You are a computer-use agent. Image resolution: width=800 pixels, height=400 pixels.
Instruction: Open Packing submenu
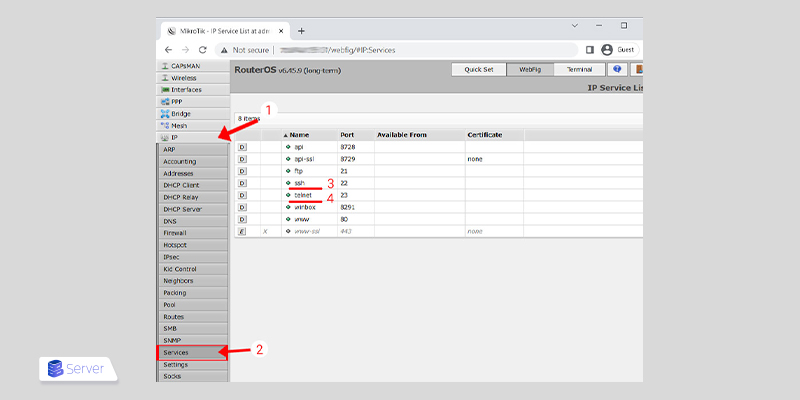click(193, 293)
